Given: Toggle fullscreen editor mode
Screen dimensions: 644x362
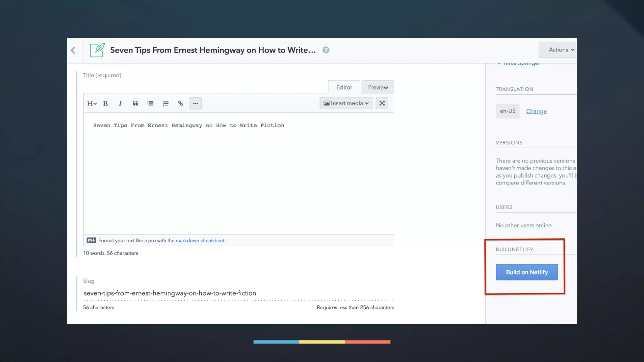Looking at the screenshot, I should pyautogui.click(x=382, y=103).
